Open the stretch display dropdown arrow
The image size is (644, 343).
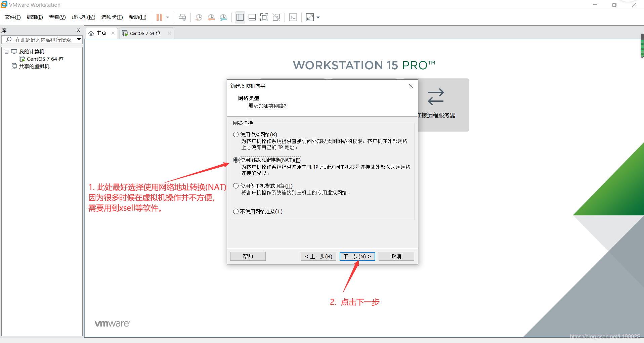pos(318,17)
